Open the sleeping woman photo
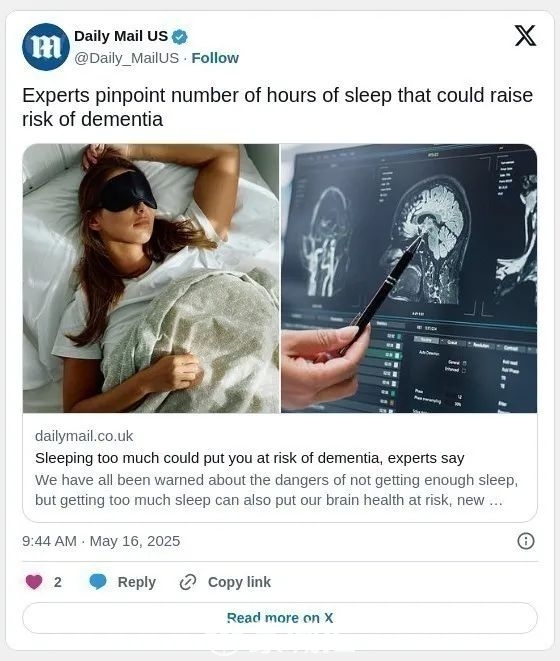 pos(151,278)
